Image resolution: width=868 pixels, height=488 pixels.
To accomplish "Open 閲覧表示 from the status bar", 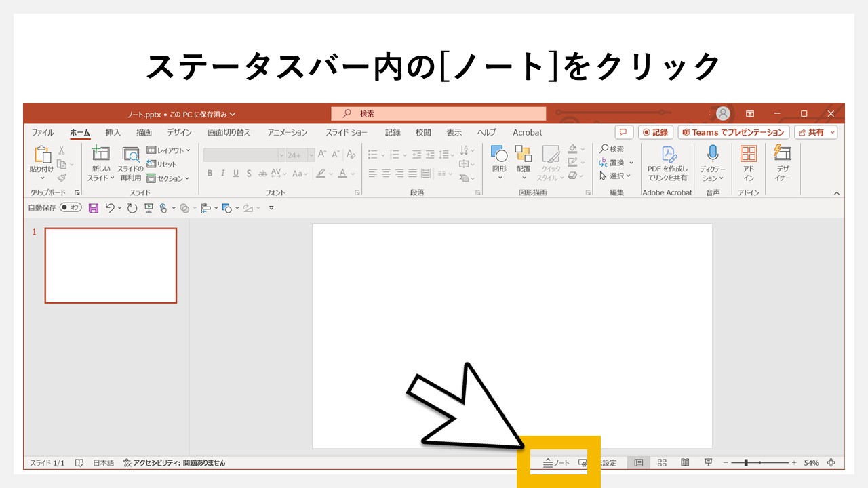I will pos(685,462).
